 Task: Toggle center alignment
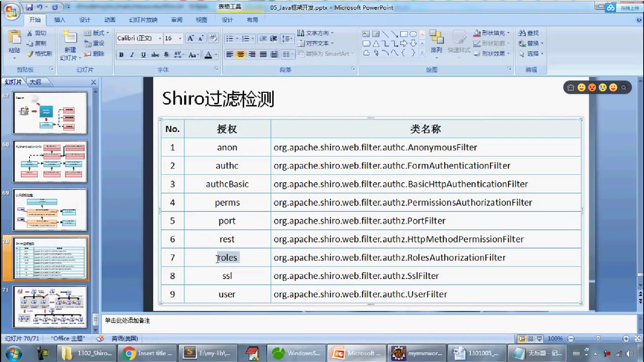coord(240,54)
